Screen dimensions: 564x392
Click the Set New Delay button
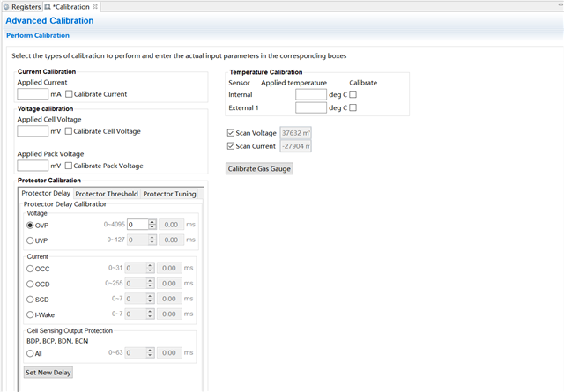48,373
